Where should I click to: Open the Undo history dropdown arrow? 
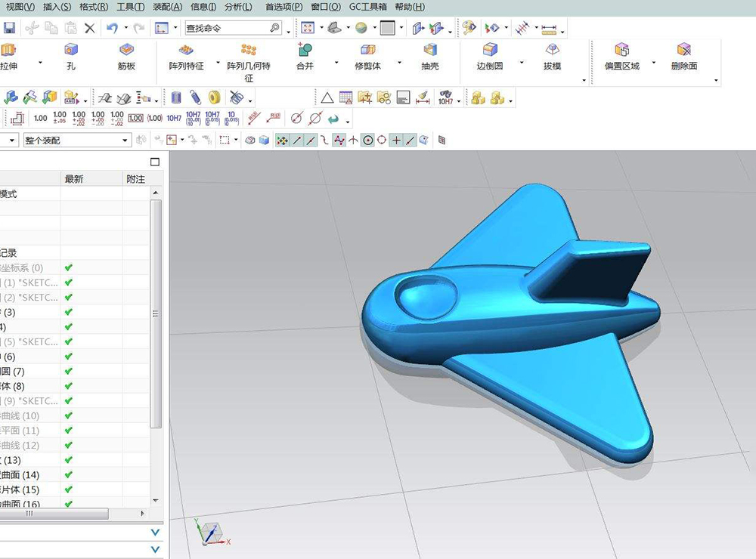[125, 28]
